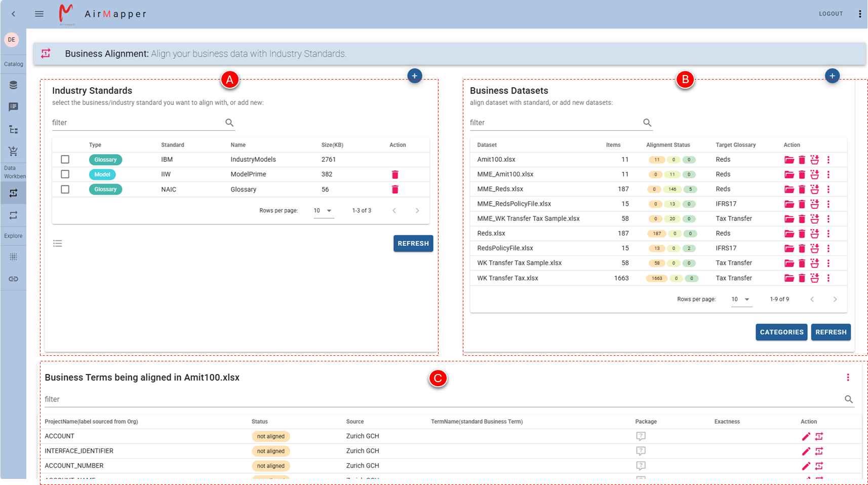Click the CATEGORIES button
868x485 pixels.
(x=781, y=332)
